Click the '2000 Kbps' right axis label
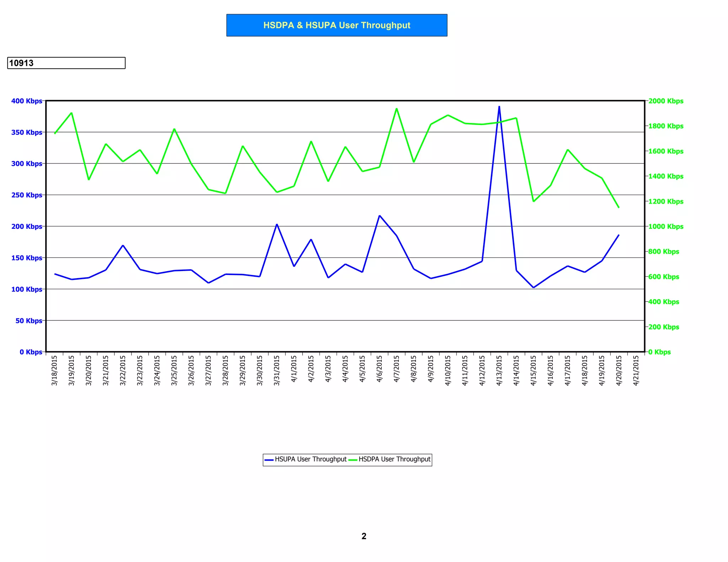Image resolution: width=728 pixels, height=562 pixels. pos(666,101)
